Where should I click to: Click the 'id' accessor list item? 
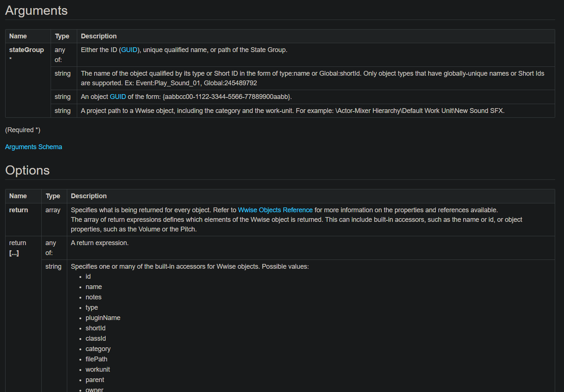tap(88, 276)
